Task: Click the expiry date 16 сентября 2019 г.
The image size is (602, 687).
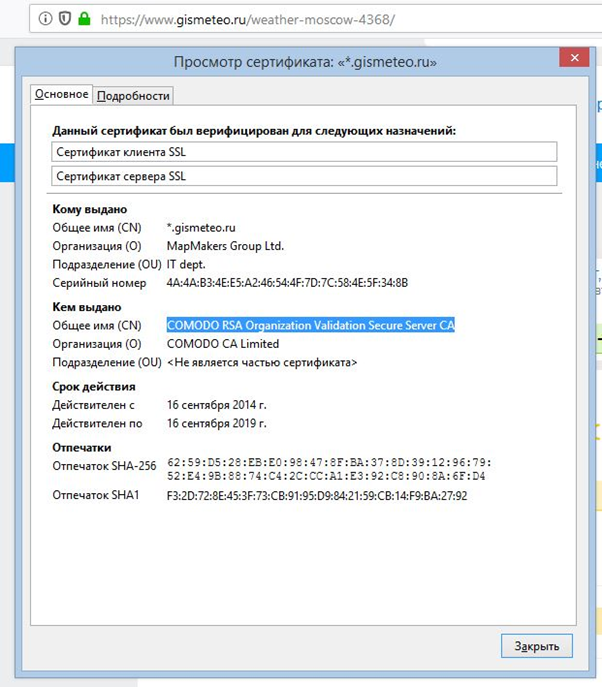Action: pos(216,423)
